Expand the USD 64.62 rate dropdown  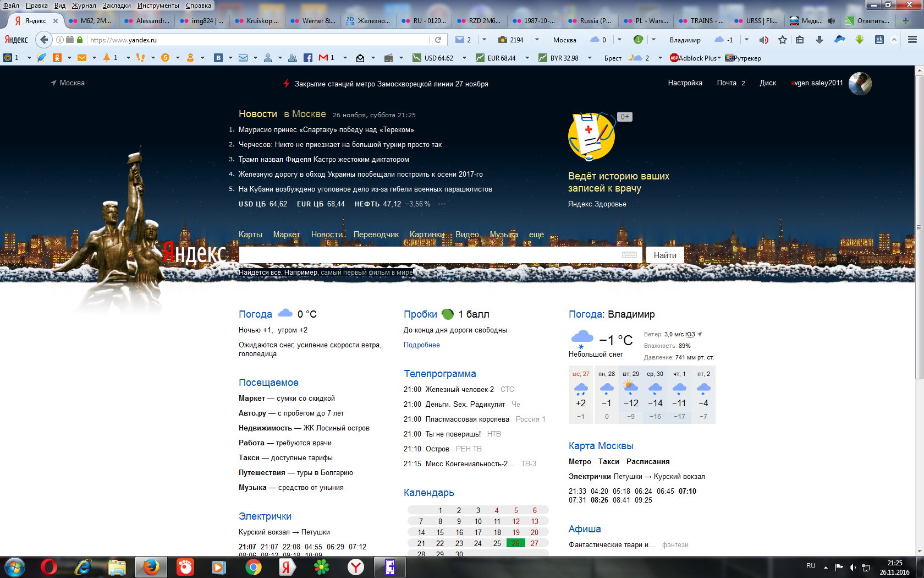point(464,58)
